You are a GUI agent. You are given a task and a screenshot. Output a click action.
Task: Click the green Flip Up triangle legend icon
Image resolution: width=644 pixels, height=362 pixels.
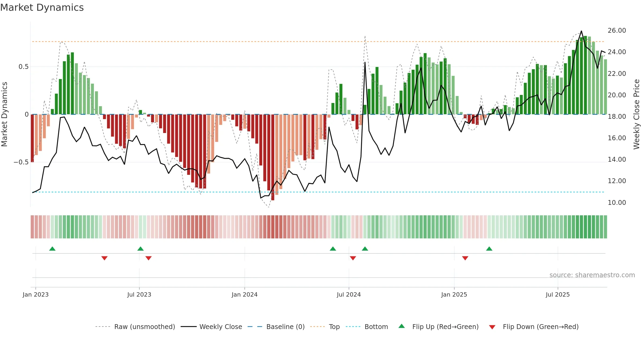[x=401, y=326]
